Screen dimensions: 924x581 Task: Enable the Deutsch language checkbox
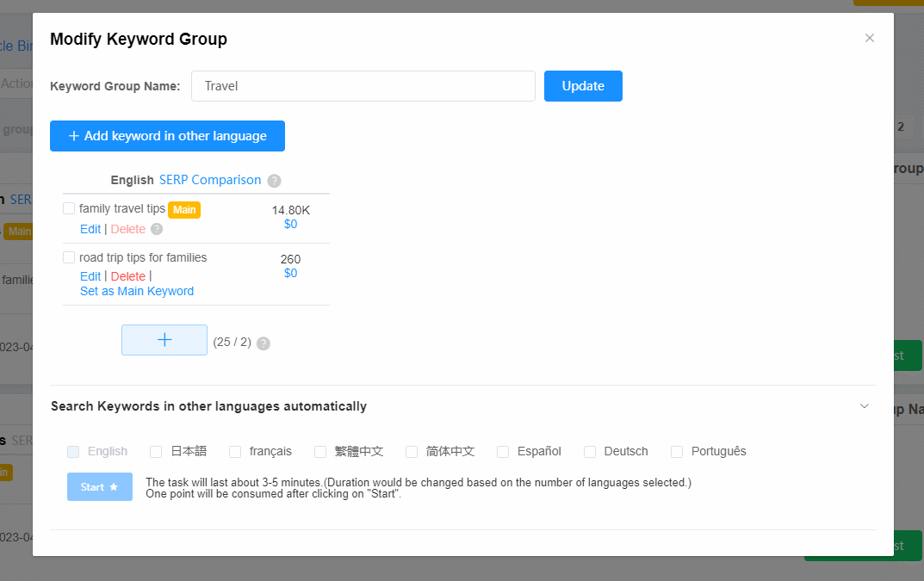[590, 452]
